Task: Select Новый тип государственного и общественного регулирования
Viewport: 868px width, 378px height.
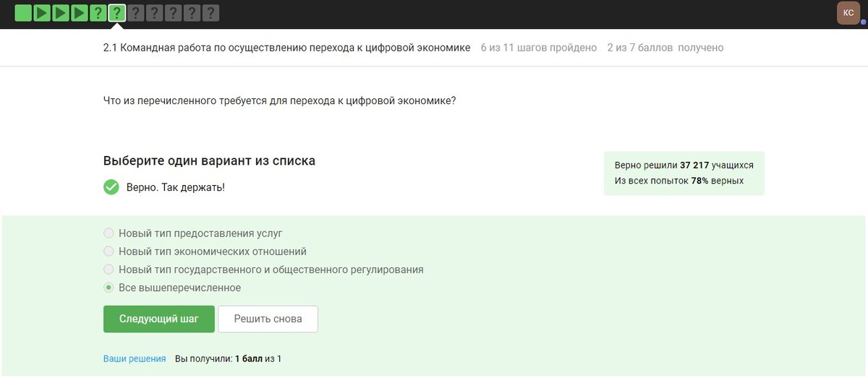Action: tap(263, 270)
